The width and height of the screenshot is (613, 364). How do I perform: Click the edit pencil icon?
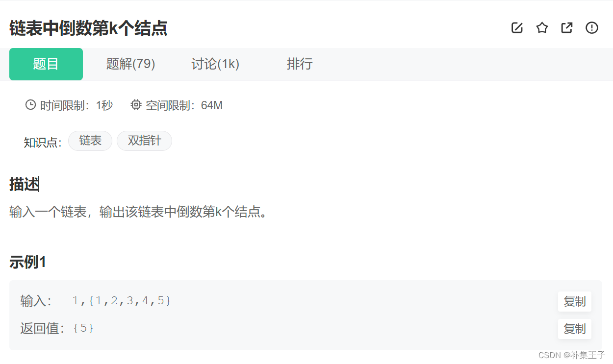517,28
